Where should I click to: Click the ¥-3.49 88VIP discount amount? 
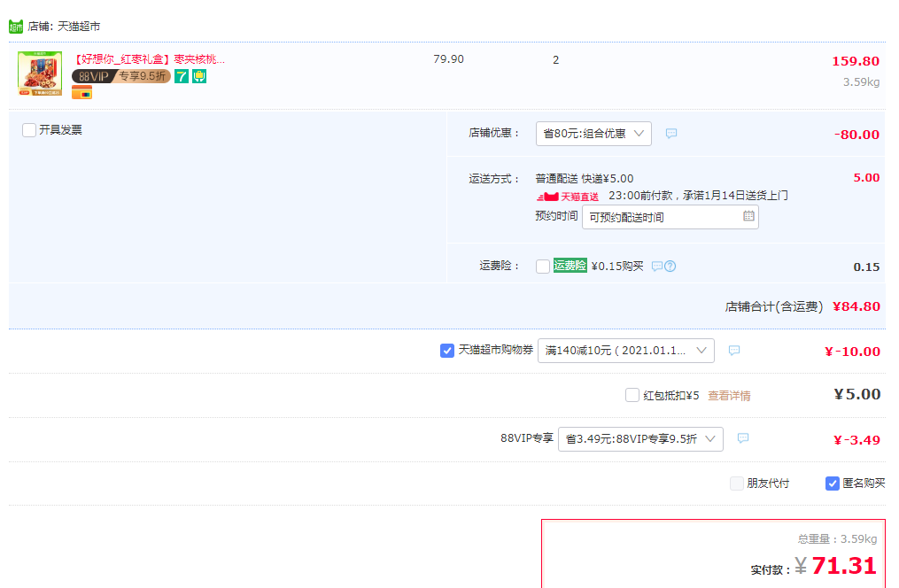856,440
